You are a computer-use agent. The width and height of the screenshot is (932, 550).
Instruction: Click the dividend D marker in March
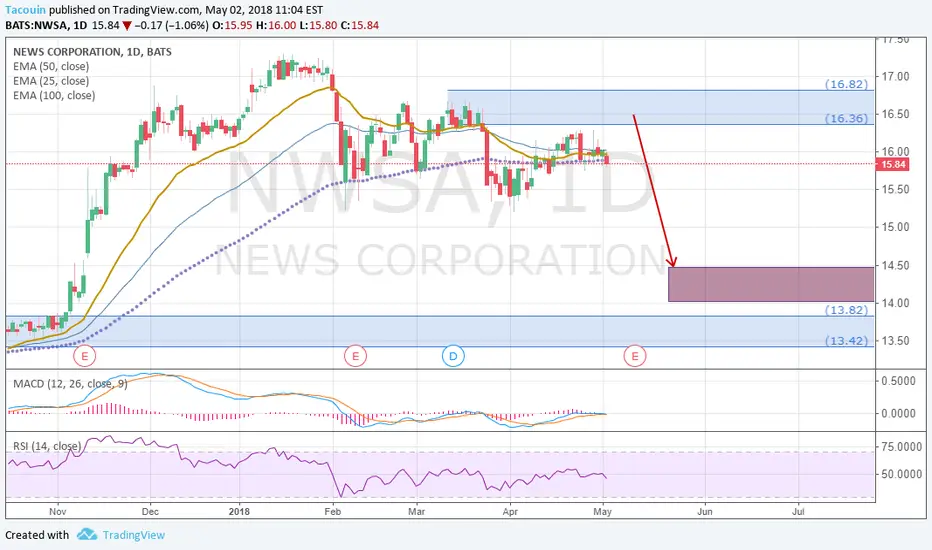(453, 356)
